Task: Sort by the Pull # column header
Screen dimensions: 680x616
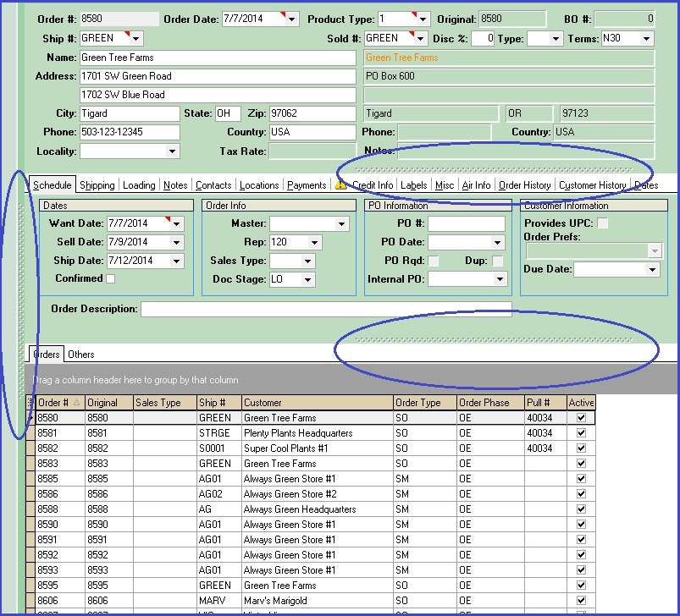Action: (545, 403)
